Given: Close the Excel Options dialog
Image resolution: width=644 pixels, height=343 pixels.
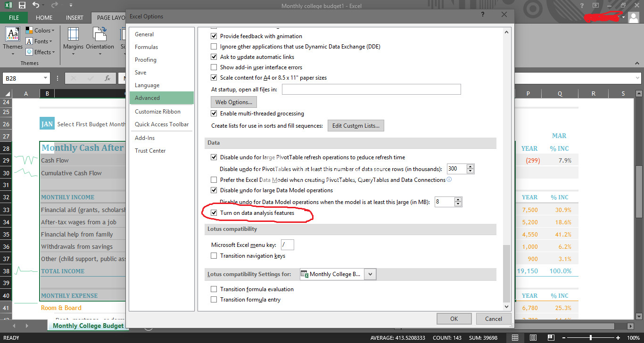Looking at the screenshot, I should 504,15.
